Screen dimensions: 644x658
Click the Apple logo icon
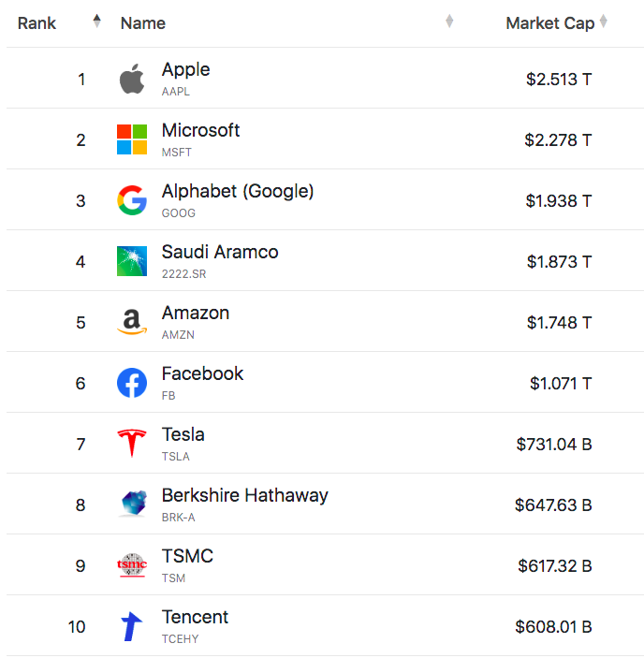pos(132,80)
